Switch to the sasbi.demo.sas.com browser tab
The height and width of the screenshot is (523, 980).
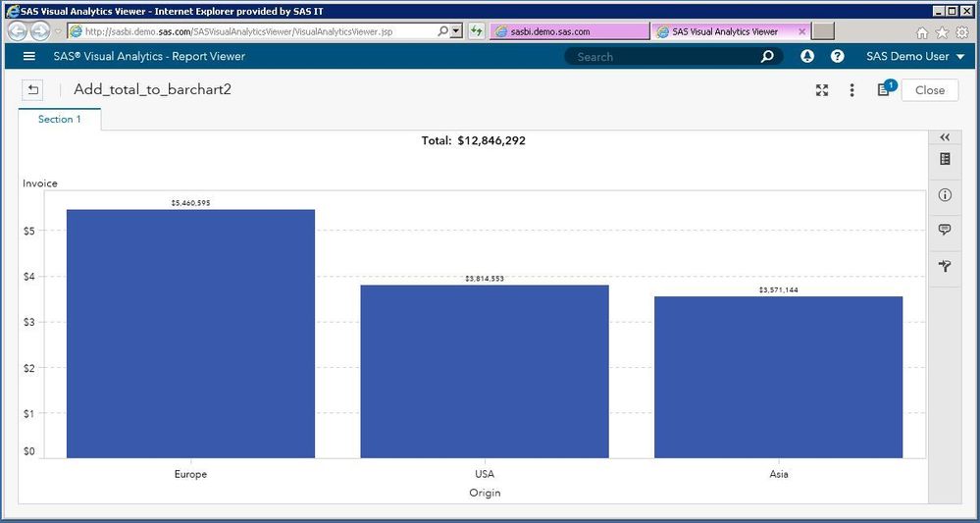569,31
